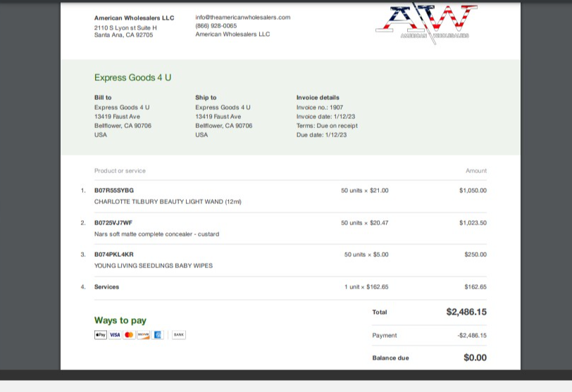Click the balance due amount $0.00
Image resolution: width=572 pixels, height=392 pixels.
[x=475, y=358]
